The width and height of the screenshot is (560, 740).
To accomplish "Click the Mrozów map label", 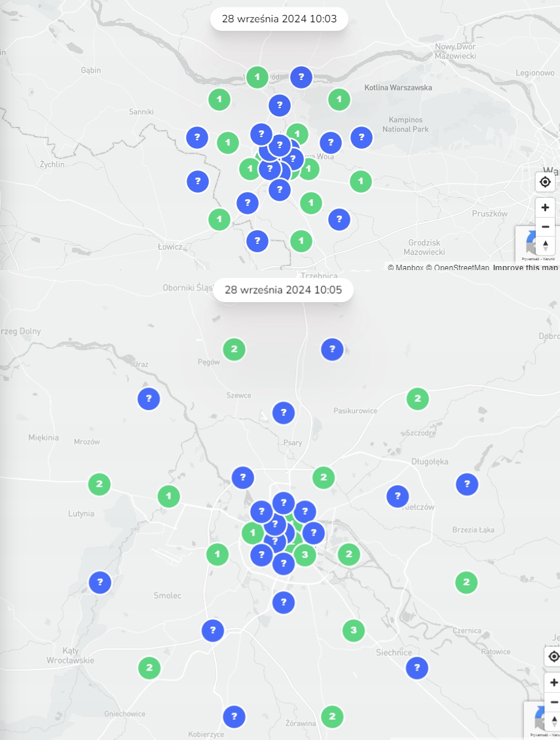I will coord(87,442).
